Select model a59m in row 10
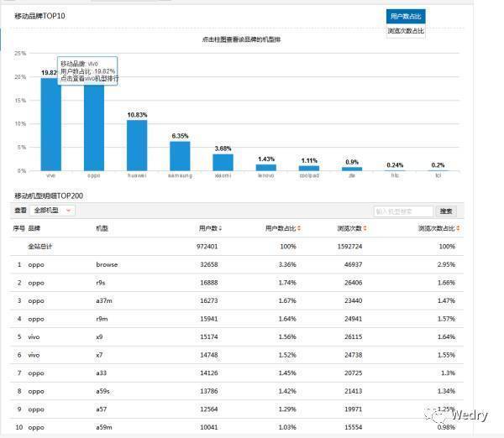The width and height of the screenshot is (504, 438). coord(104,427)
